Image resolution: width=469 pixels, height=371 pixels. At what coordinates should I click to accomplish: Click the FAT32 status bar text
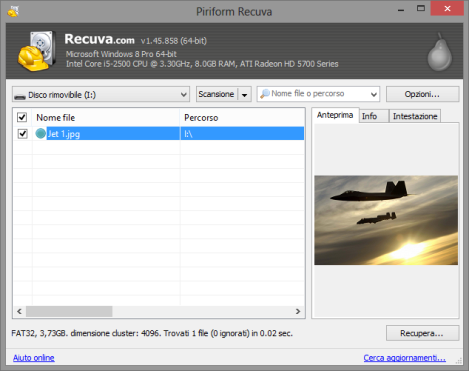[152, 333]
